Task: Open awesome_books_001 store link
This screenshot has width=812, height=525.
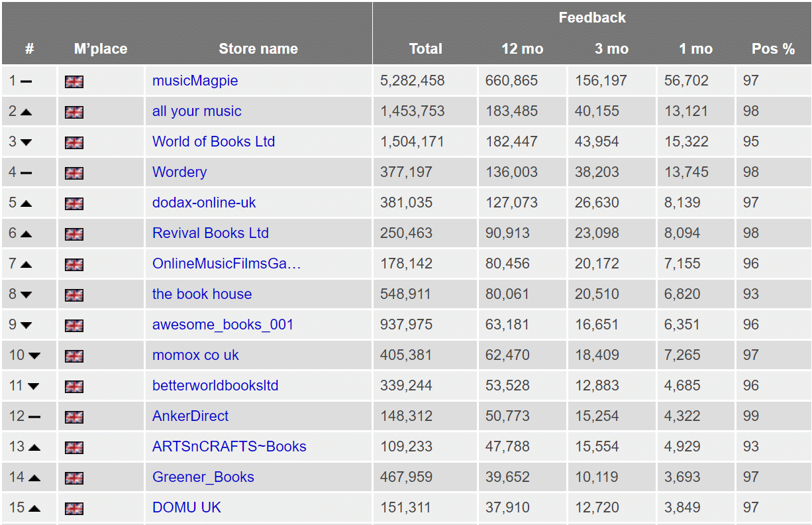Action: (x=223, y=325)
